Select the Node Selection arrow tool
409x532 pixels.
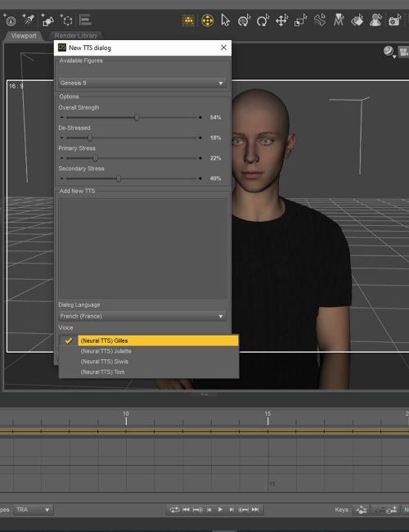225,20
